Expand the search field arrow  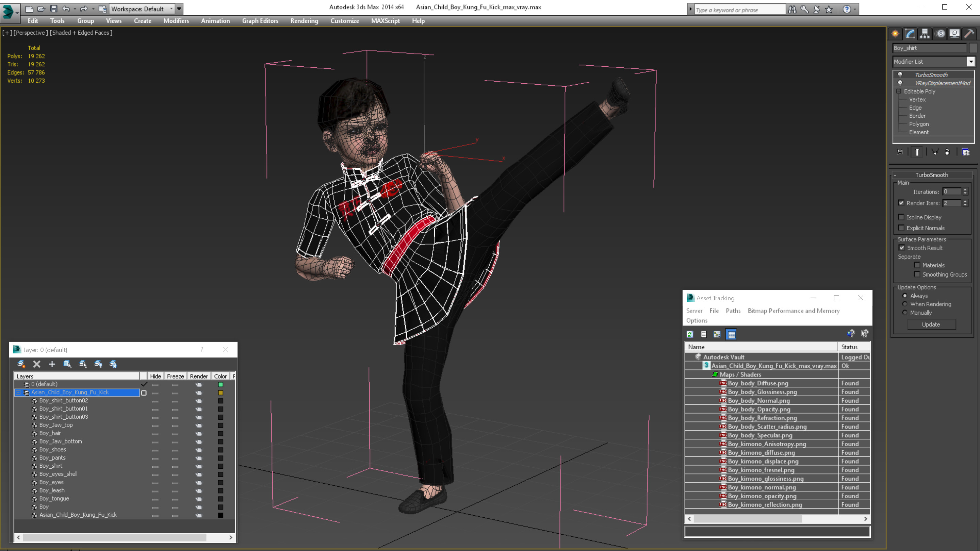pyautogui.click(x=690, y=10)
